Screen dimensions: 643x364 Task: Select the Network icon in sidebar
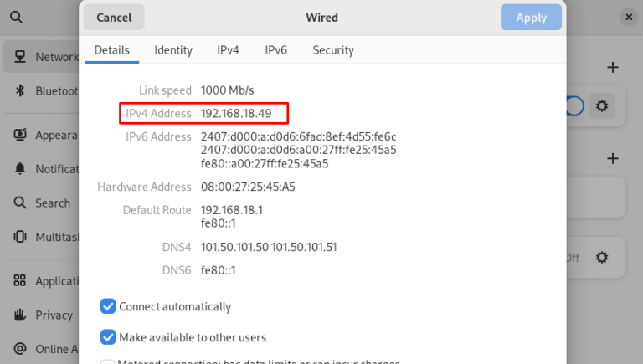pos(20,58)
